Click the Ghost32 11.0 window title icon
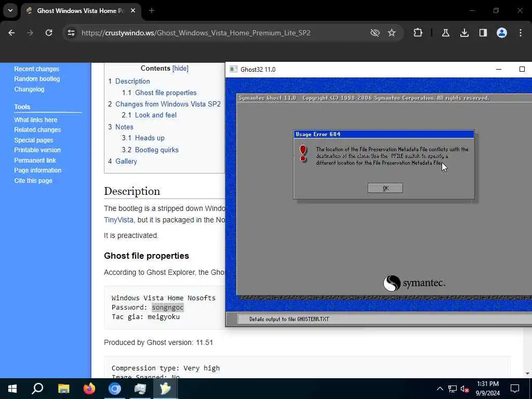532x399 pixels. tap(233, 69)
